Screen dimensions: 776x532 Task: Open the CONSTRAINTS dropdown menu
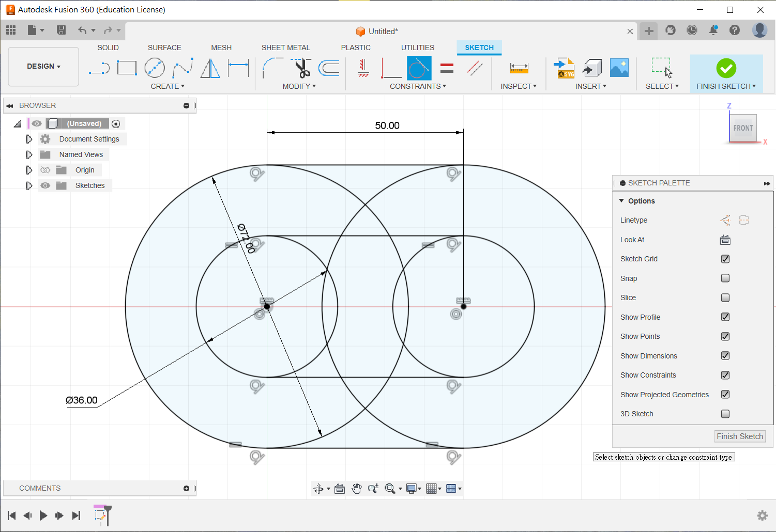pyautogui.click(x=418, y=86)
